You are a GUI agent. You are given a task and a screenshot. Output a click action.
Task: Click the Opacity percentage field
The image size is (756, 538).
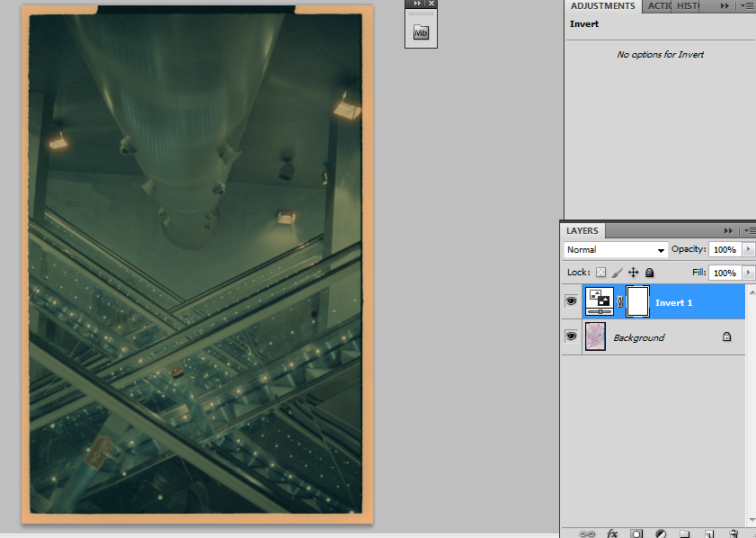pos(724,249)
